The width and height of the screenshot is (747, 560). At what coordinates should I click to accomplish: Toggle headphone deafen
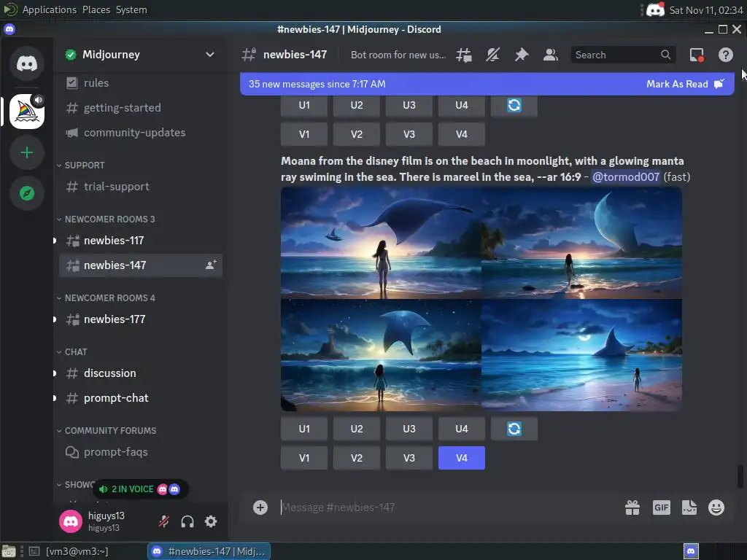click(187, 521)
